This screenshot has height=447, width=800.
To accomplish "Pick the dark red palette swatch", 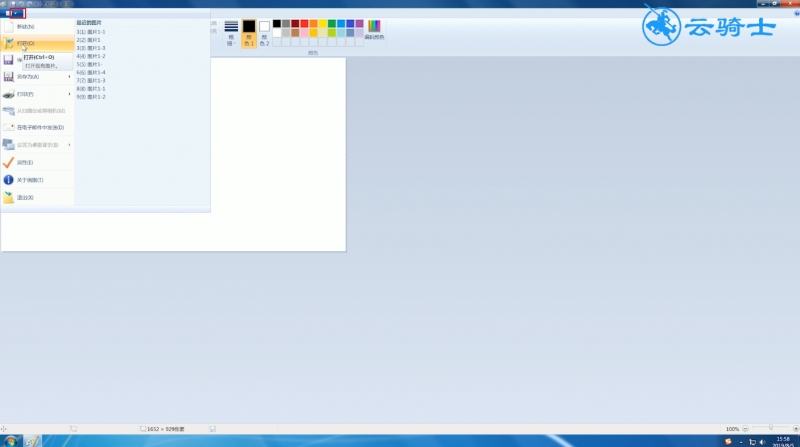I will click(295, 23).
